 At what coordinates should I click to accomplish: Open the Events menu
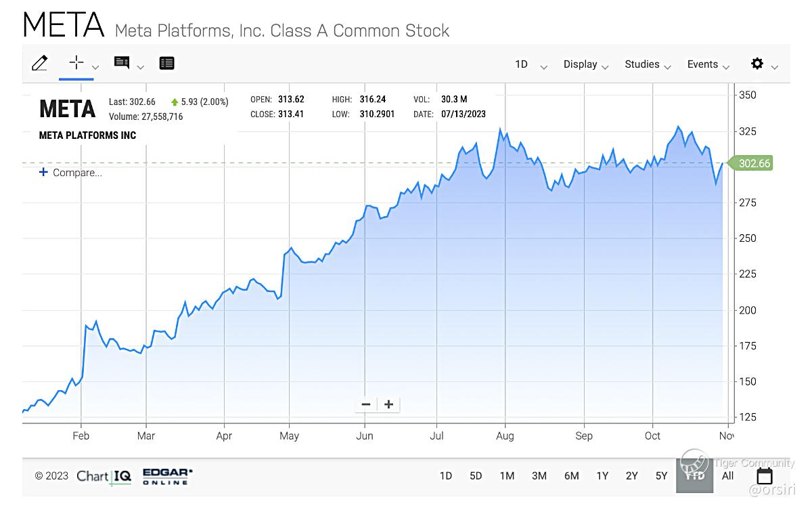tap(708, 64)
